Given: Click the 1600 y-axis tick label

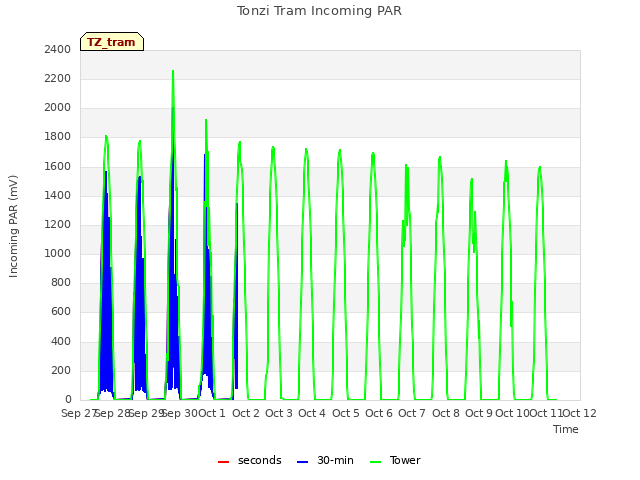Looking at the screenshot, I should click(x=58, y=166).
